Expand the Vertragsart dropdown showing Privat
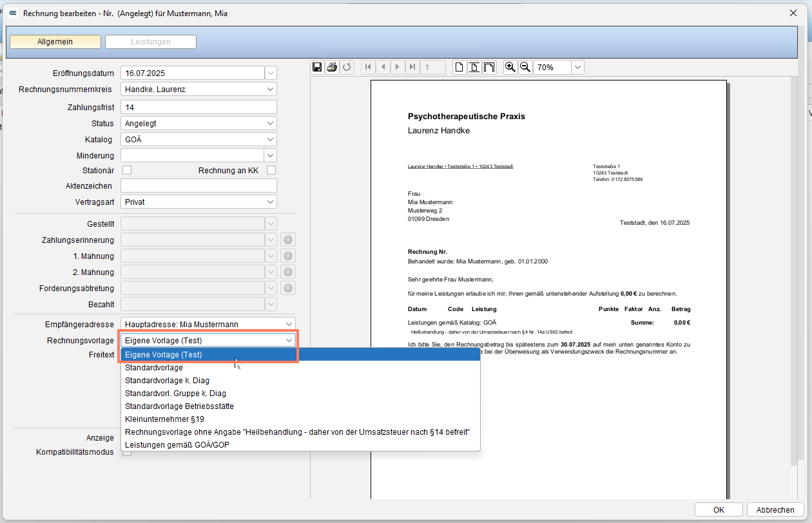This screenshot has height=523, width=812. coord(270,202)
